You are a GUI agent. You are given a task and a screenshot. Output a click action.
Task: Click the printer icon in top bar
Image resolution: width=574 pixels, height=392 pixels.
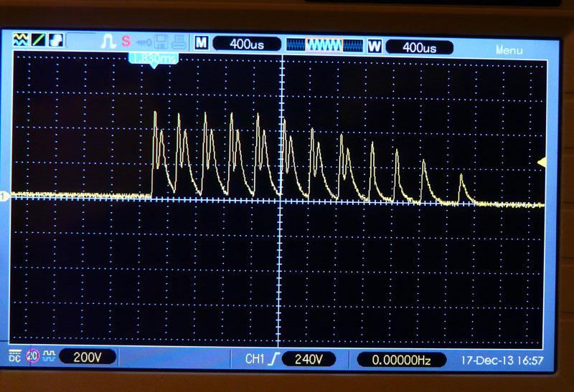178,43
